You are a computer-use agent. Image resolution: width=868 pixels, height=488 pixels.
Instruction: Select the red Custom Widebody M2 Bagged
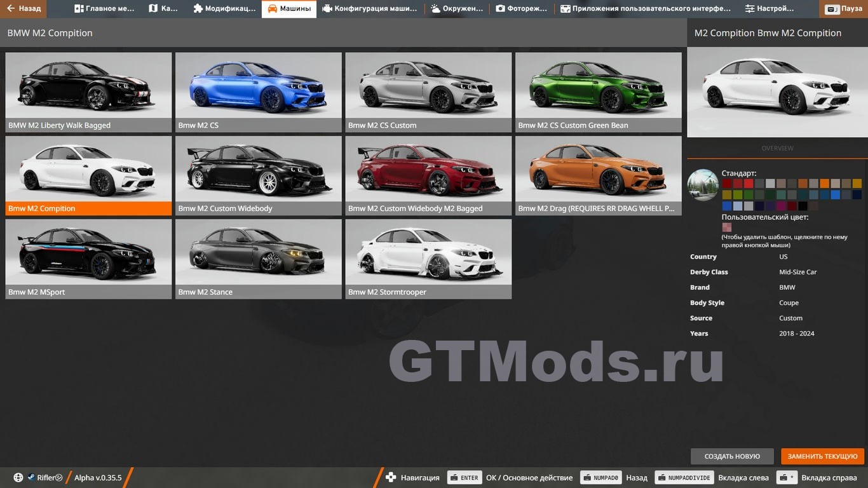click(428, 176)
